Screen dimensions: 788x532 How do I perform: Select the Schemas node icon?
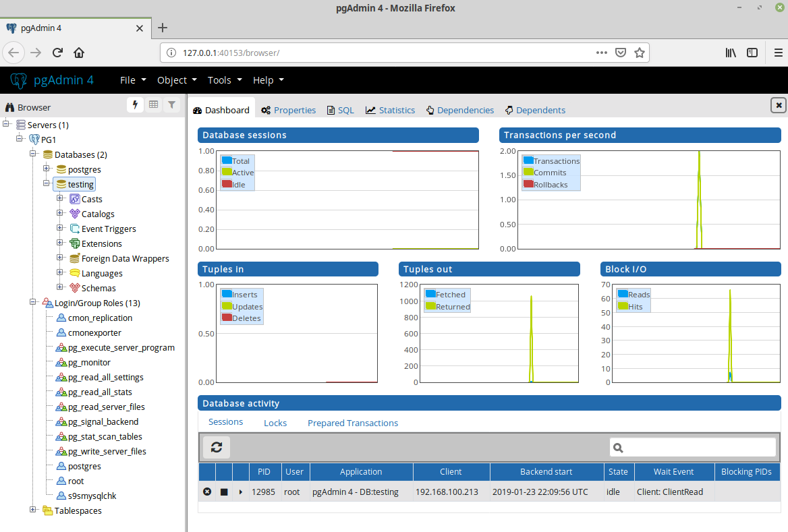[x=74, y=288]
